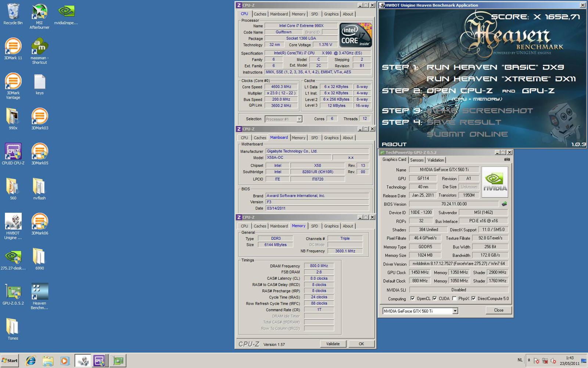Screen dimensions: 588x368
Task: Open the 560 folder
Action: click(x=13, y=189)
